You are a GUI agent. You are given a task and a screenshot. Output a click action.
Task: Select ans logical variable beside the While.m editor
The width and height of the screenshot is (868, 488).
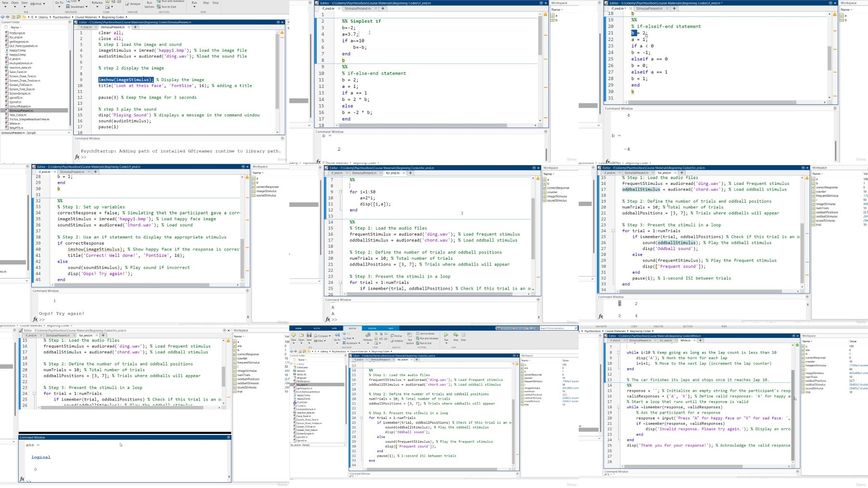click(808, 350)
